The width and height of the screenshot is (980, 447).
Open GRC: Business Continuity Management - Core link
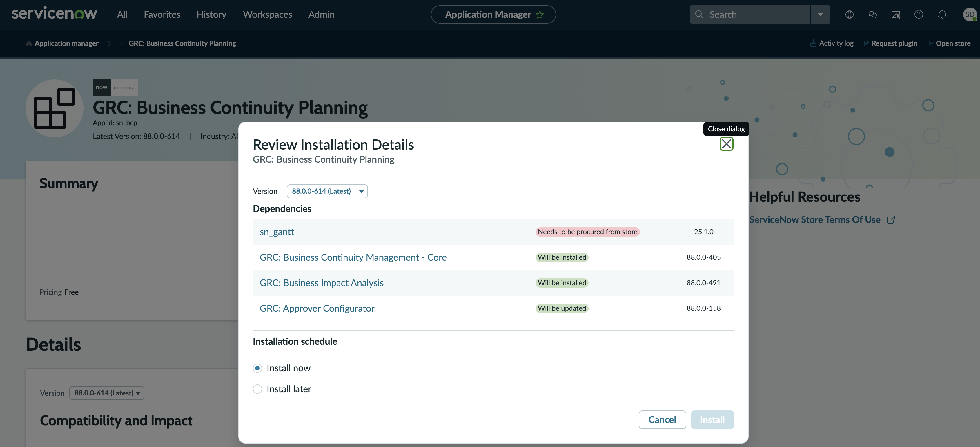(353, 257)
